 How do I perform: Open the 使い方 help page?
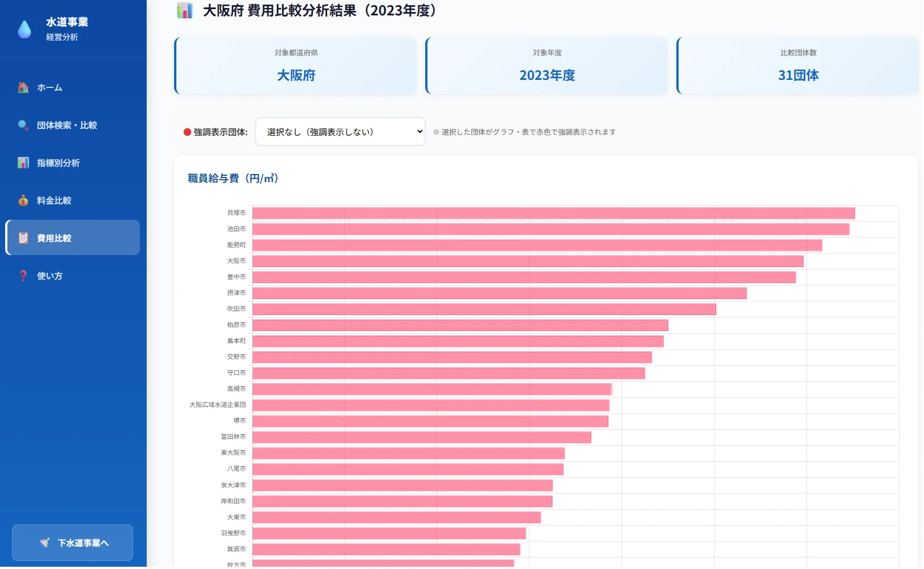[72, 276]
